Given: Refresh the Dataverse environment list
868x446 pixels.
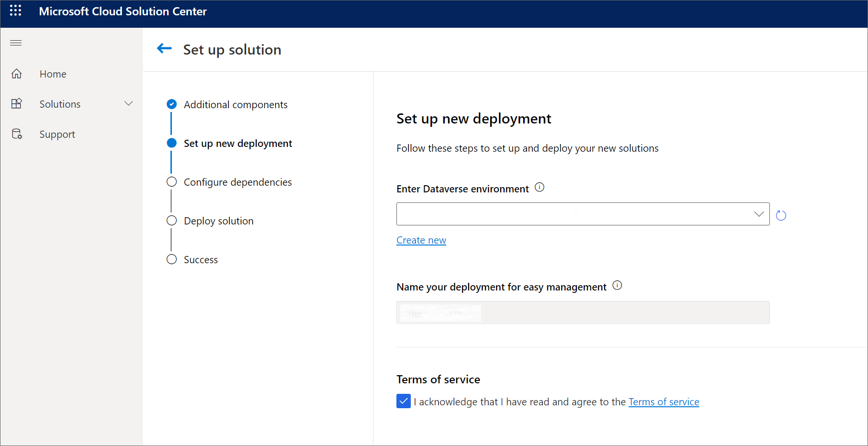Looking at the screenshot, I should point(781,215).
